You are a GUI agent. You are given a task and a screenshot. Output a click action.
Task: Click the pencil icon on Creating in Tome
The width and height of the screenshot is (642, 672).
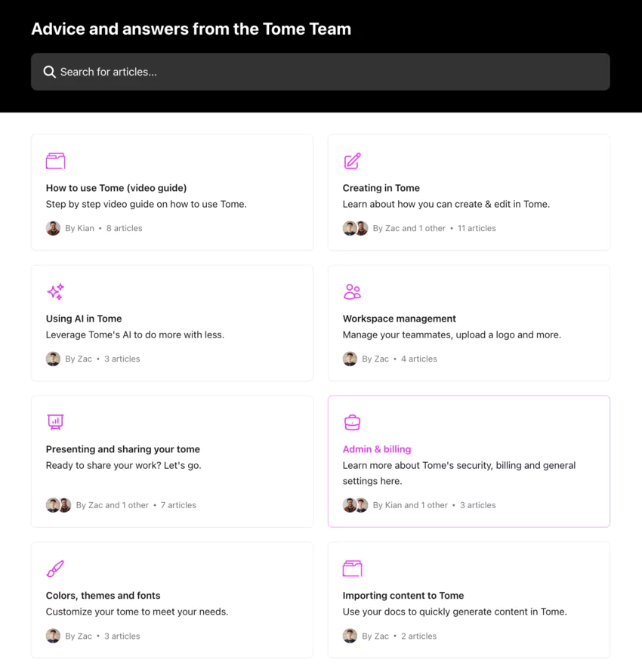352,160
